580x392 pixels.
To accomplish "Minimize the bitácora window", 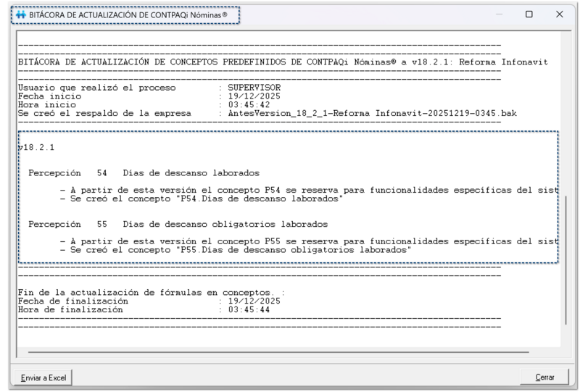I will click(499, 14).
